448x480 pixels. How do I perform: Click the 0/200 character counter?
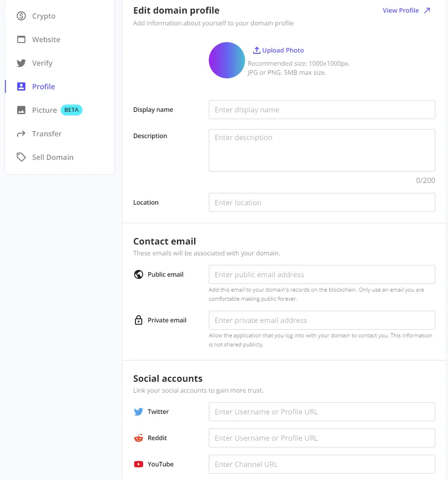click(425, 180)
